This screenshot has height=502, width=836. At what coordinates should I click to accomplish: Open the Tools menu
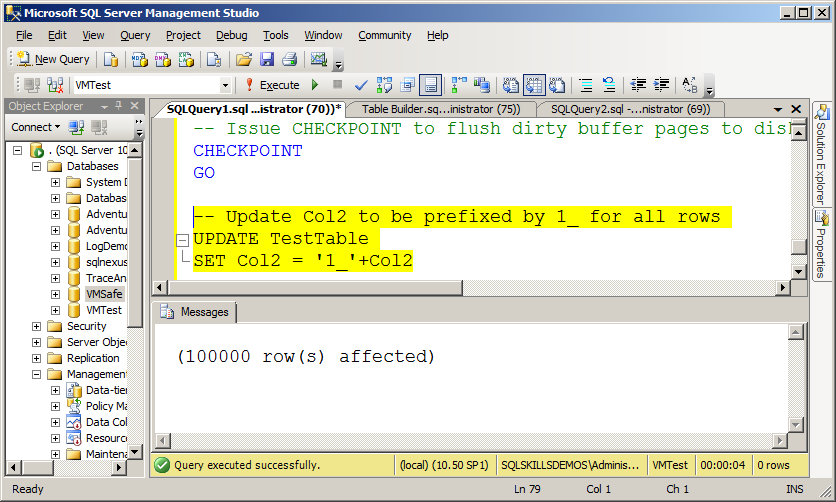pos(276,35)
